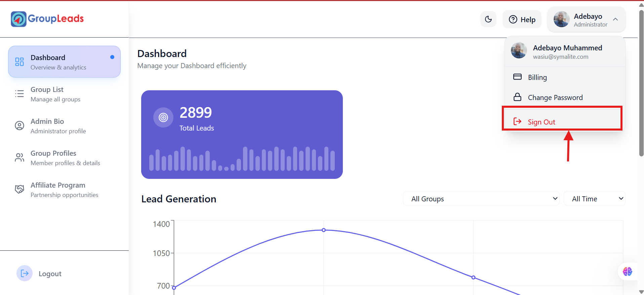Image resolution: width=644 pixels, height=295 pixels.
Task: Click the 2899 Total Leads value
Action: 196,112
